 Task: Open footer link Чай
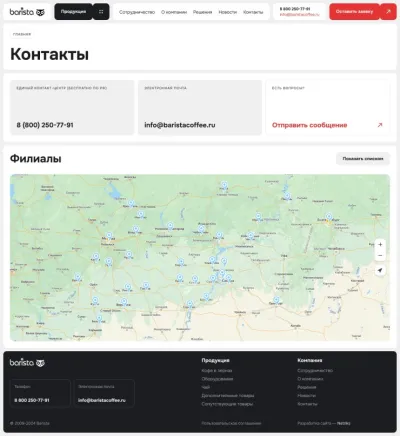pos(205,387)
